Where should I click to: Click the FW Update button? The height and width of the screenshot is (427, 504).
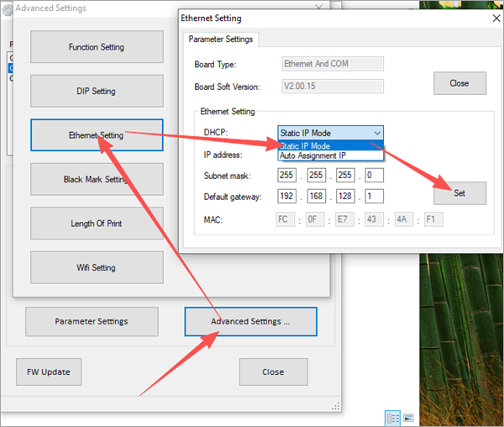(x=48, y=372)
